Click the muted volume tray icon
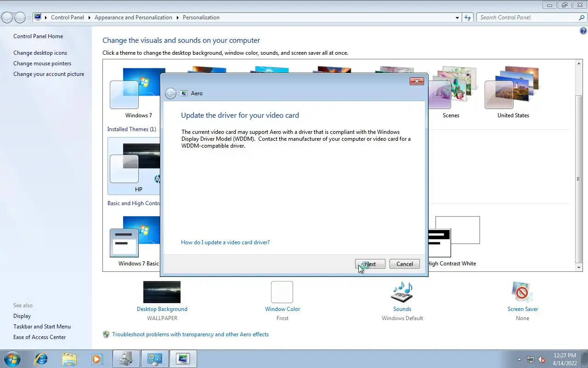 (542, 359)
